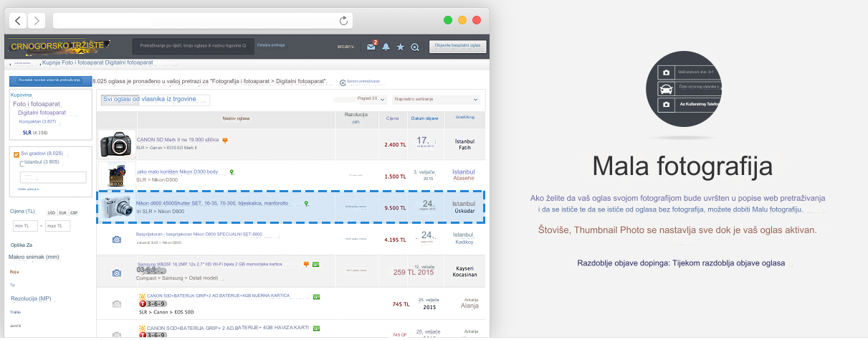Expand the 'Rezolucija (MP)' filter
The width and height of the screenshot is (868, 340).
coord(31,298)
